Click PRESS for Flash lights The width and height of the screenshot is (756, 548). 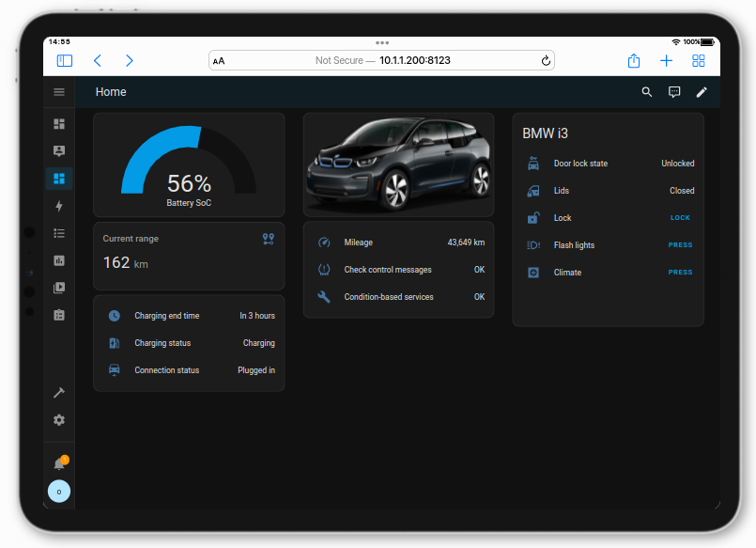[680, 245]
